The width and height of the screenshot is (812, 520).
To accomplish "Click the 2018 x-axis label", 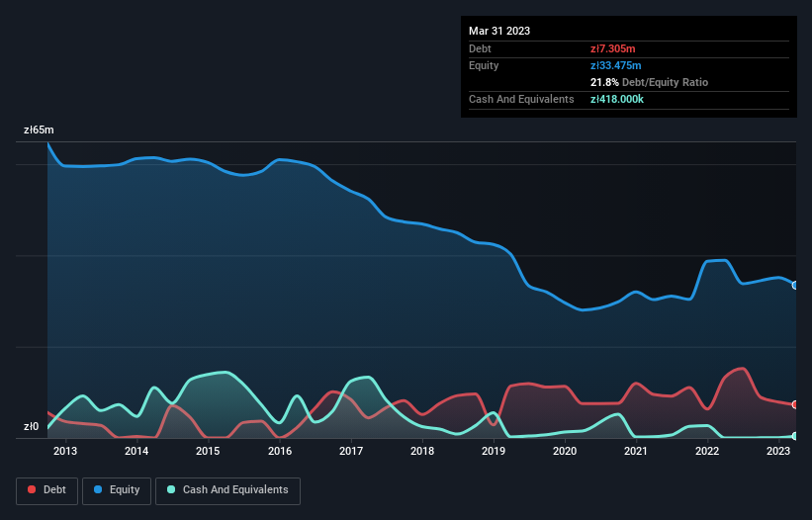I will click(x=422, y=451).
